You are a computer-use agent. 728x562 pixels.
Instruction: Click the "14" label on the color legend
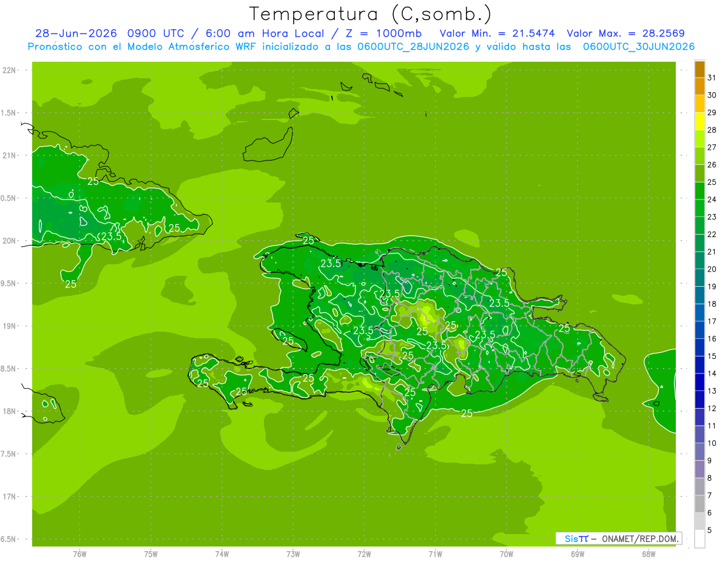point(712,373)
